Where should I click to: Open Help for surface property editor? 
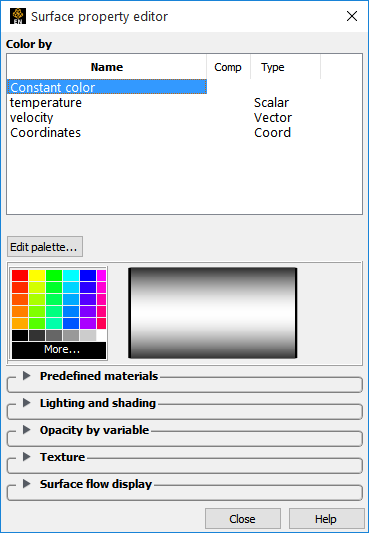click(x=326, y=519)
